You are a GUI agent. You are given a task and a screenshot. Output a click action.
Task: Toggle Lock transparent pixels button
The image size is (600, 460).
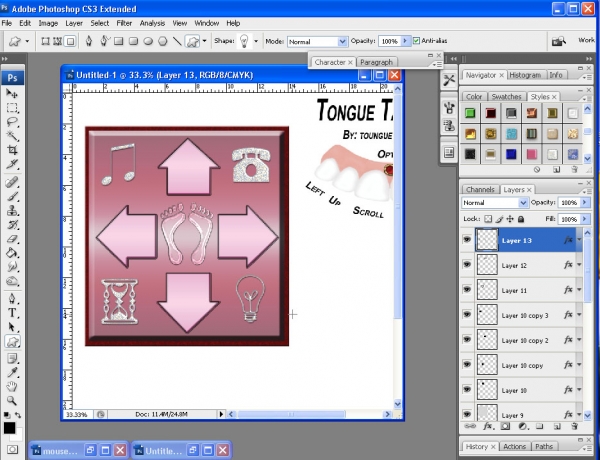tap(488, 219)
